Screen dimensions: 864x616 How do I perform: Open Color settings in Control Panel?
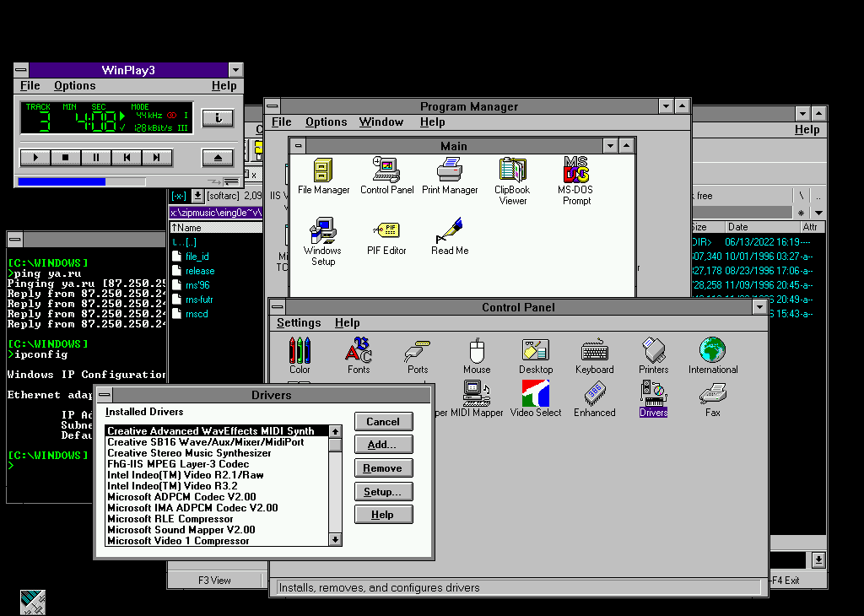(x=300, y=355)
